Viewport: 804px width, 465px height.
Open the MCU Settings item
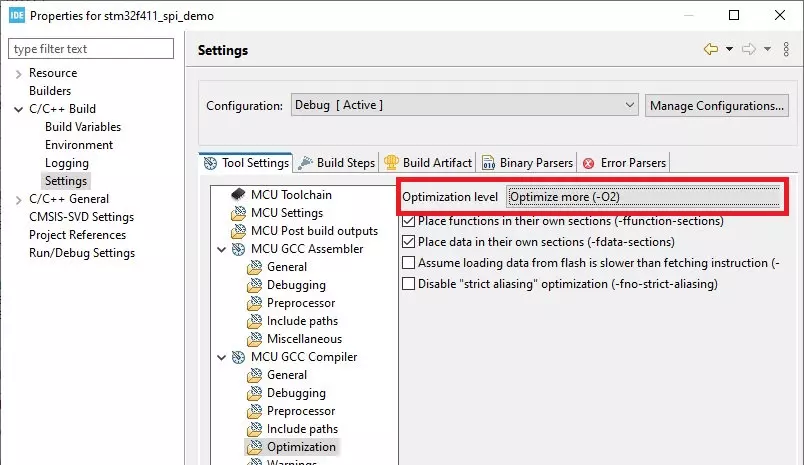point(286,213)
